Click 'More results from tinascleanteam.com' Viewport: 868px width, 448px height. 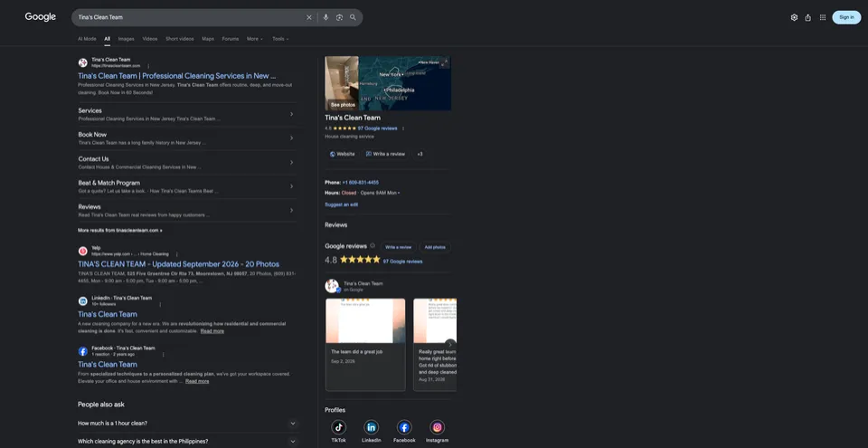click(x=120, y=230)
